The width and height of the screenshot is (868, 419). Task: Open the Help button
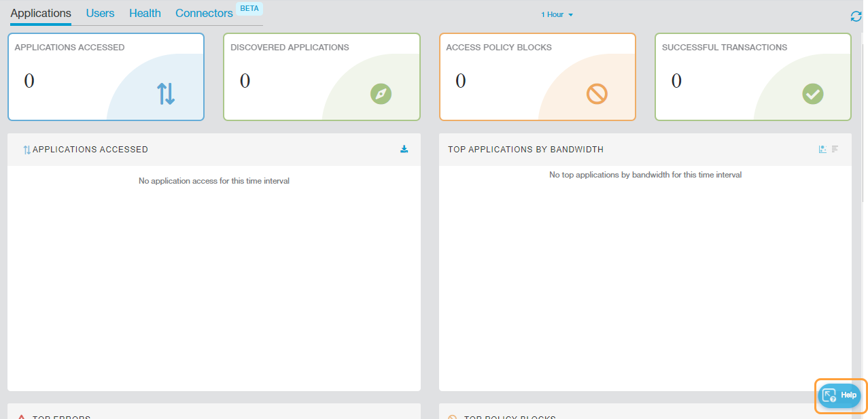[840, 395]
